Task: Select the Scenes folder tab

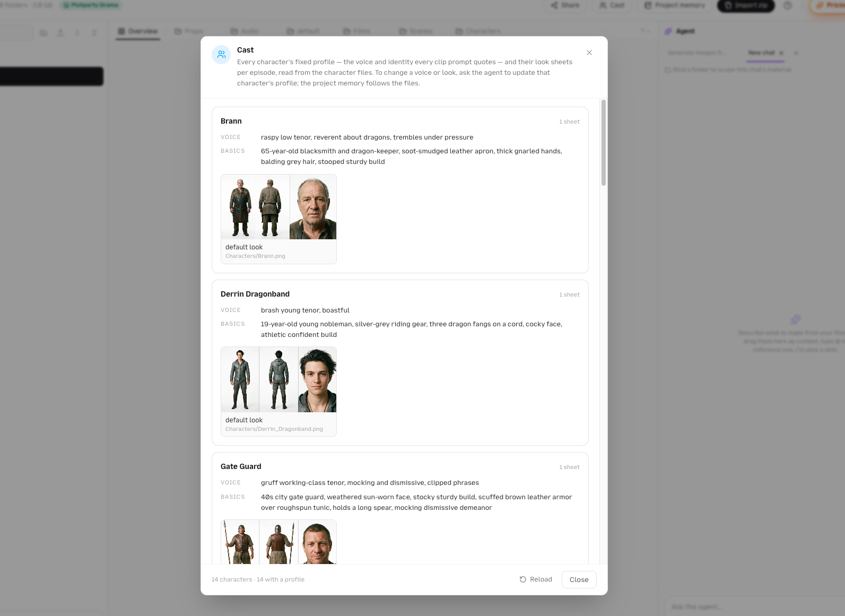Action: [416, 31]
